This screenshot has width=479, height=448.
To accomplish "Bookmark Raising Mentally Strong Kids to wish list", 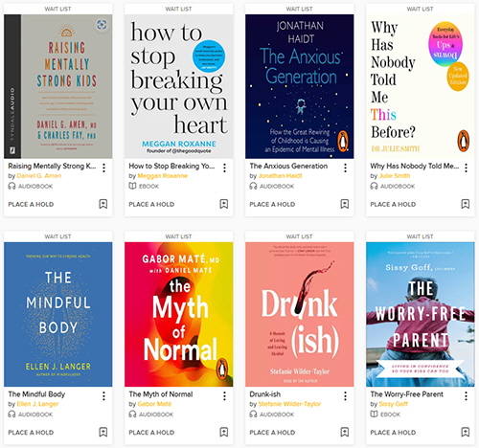I will 103,204.
